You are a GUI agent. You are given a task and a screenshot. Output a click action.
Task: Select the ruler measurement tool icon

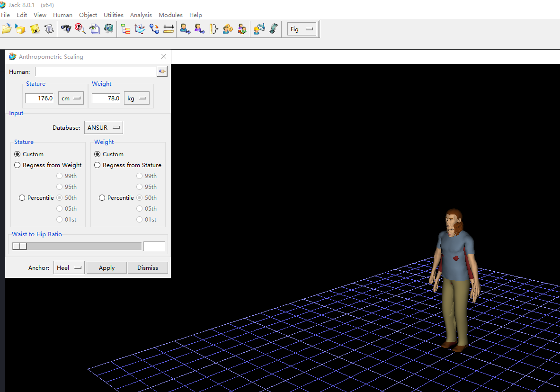click(x=169, y=29)
